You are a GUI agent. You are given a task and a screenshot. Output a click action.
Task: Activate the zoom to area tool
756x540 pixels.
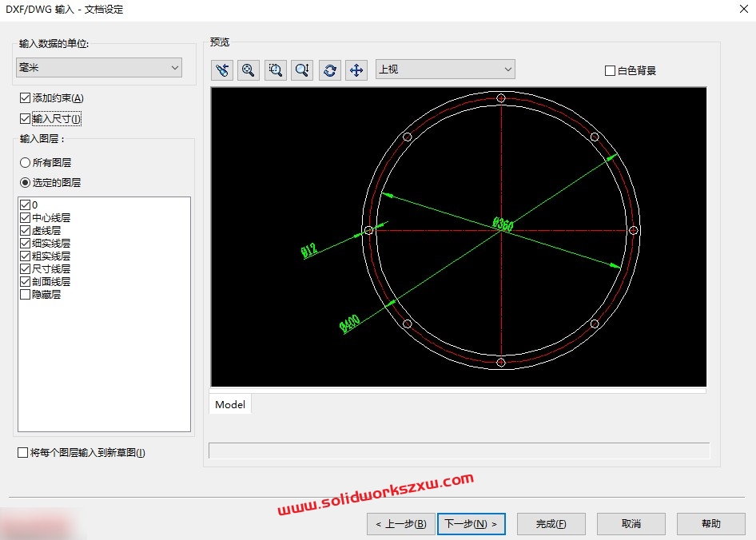click(x=276, y=70)
